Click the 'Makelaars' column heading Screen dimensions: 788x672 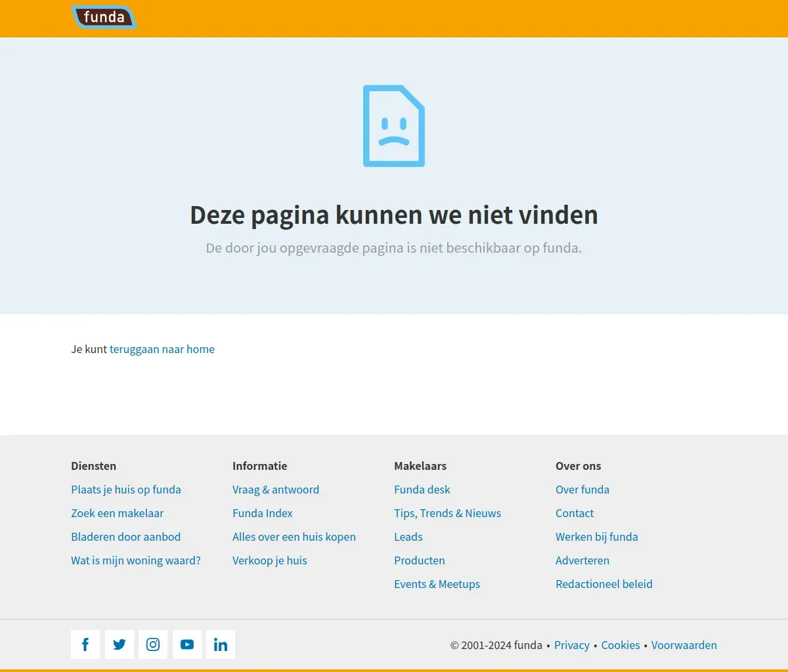(420, 466)
